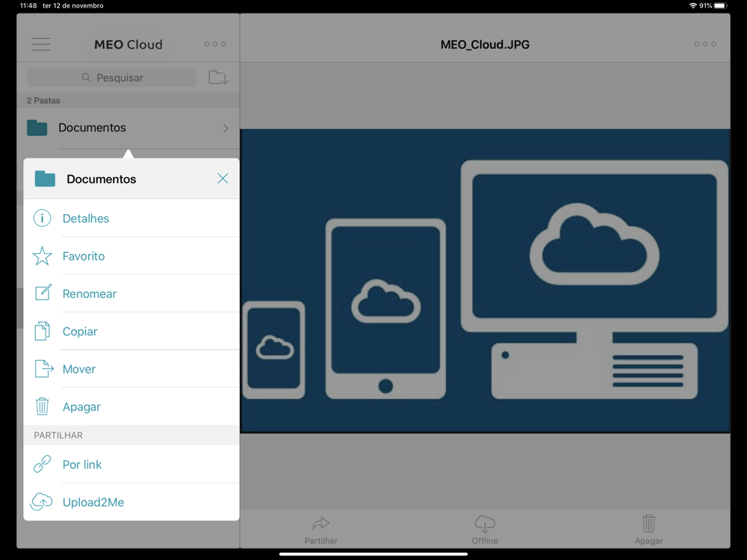Tap the new folder icon beside search

tap(218, 78)
